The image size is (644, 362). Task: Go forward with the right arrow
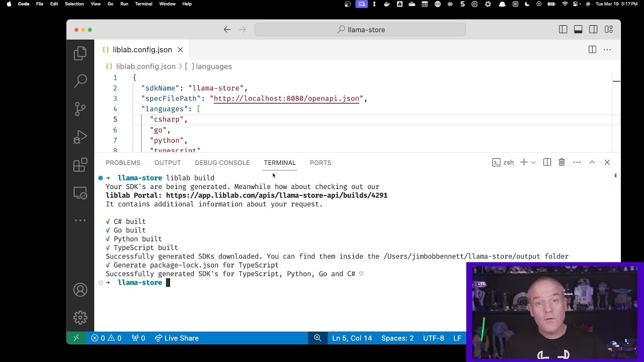(243, 30)
